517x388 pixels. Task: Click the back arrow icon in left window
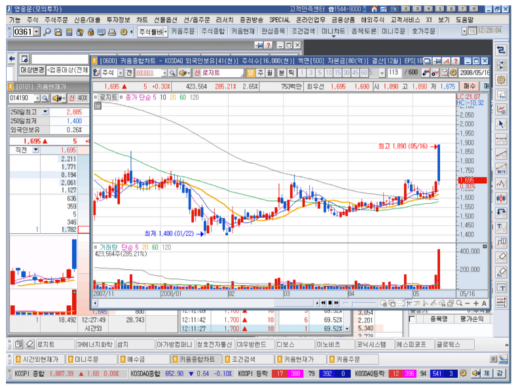pos(12,59)
